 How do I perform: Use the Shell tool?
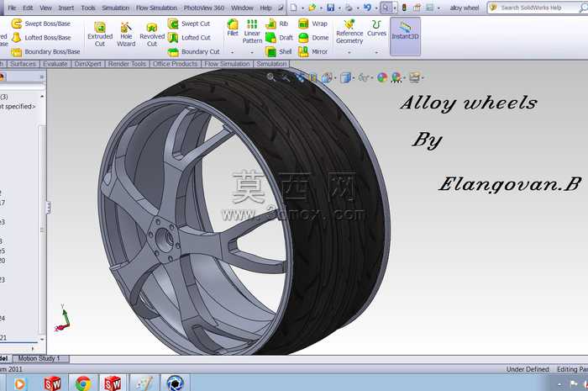coord(278,52)
